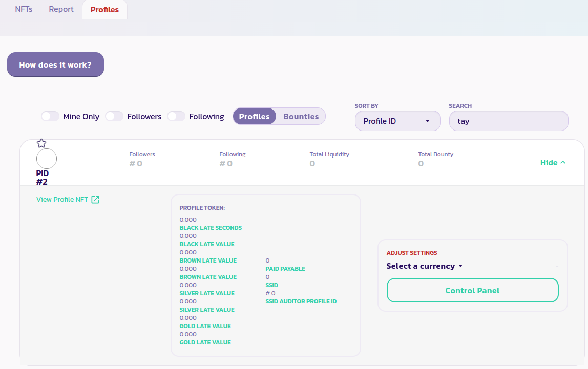Select the Bounties segment option
The height and width of the screenshot is (369, 588).
(x=301, y=117)
